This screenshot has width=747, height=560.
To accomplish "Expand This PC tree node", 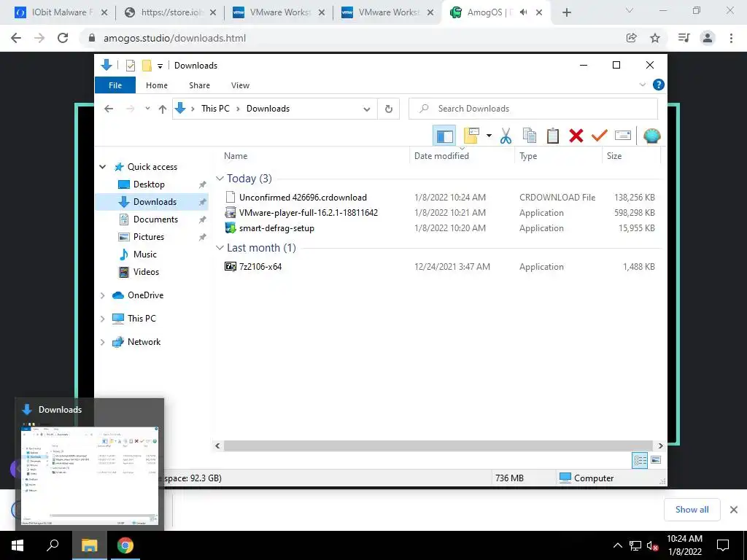I will click(x=102, y=319).
